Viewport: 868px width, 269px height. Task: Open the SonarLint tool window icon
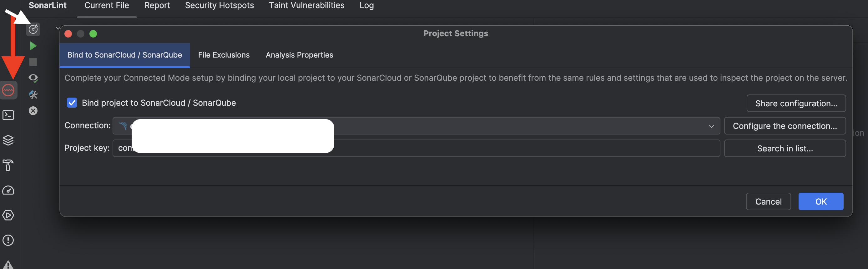click(8, 90)
